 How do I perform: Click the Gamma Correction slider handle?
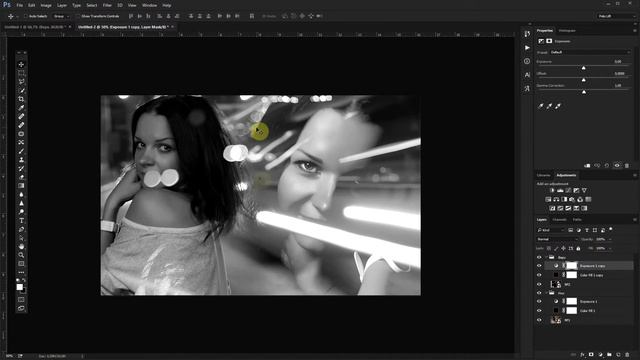point(584,92)
